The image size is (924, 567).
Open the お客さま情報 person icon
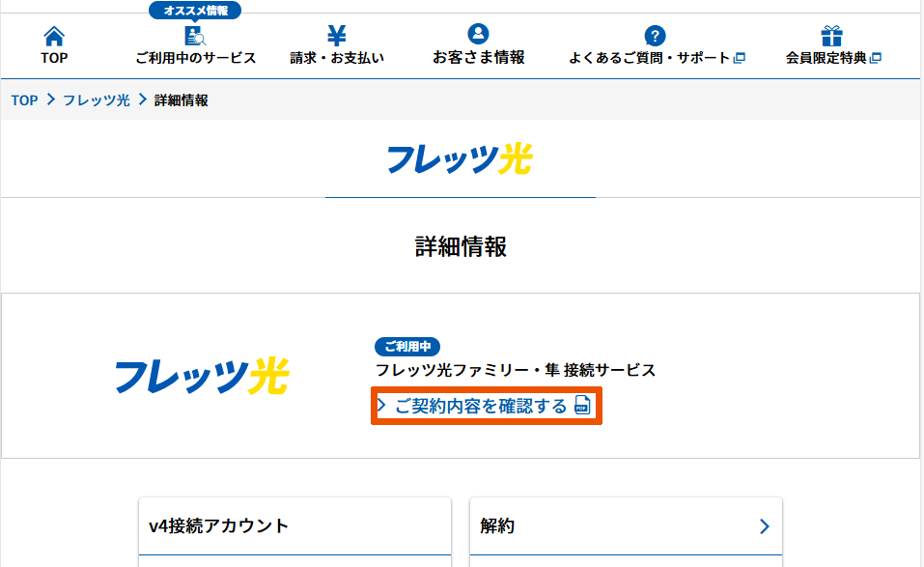pyautogui.click(x=478, y=36)
